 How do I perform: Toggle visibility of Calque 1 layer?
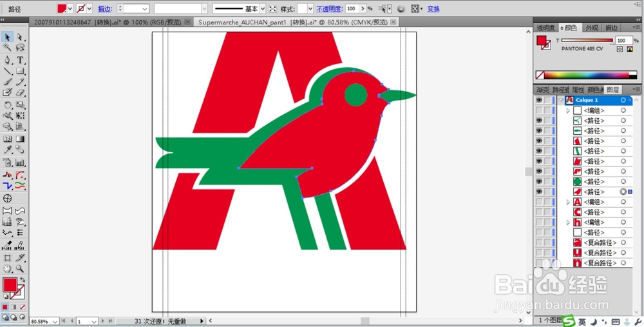click(539, 100)
